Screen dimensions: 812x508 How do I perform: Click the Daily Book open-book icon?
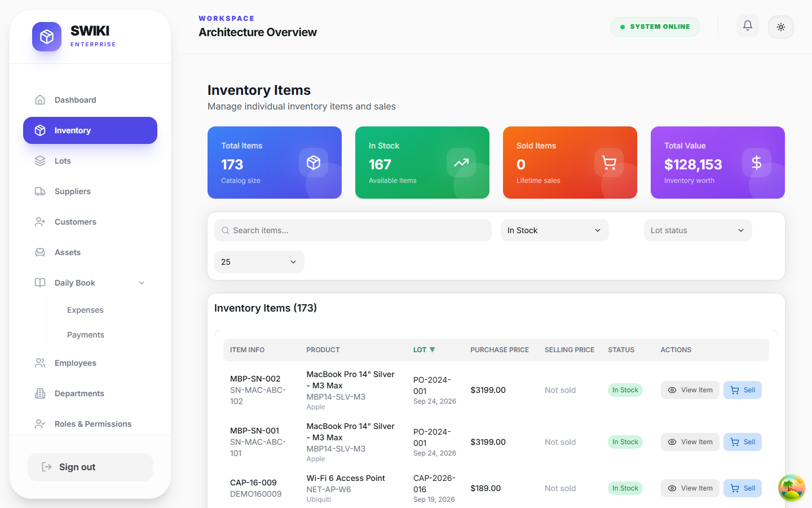(40, 283)
